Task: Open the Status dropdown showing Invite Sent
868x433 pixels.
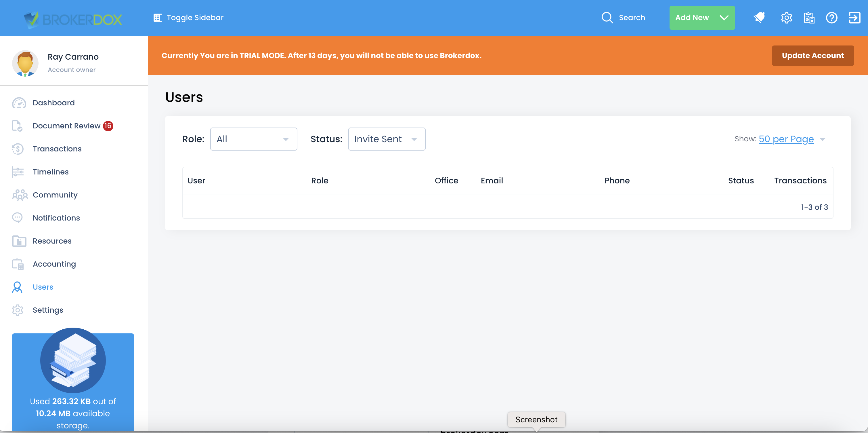Action: (x=387, y=139)
